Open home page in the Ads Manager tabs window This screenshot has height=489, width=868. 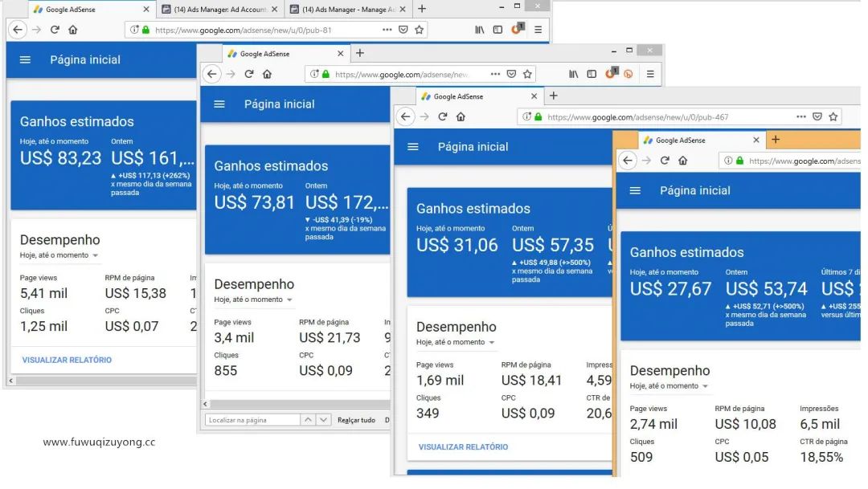pos(73,30)
